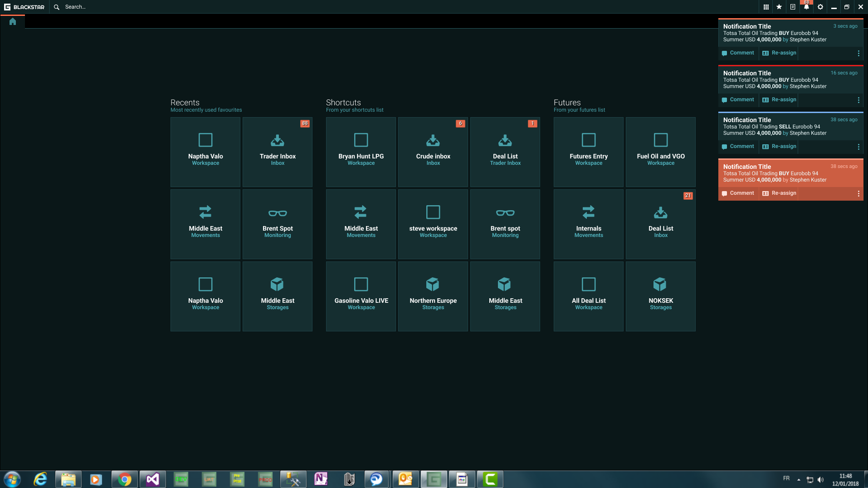
Task: Click Re-assign on the SELL notification
Action: (779, 147)
